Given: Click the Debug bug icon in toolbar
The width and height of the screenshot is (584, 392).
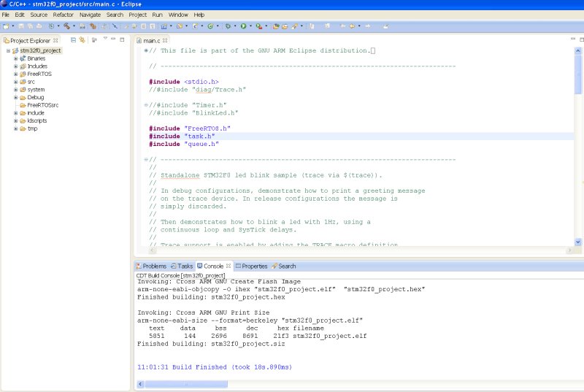Looking at the screenshot, I should coord(228,26).
